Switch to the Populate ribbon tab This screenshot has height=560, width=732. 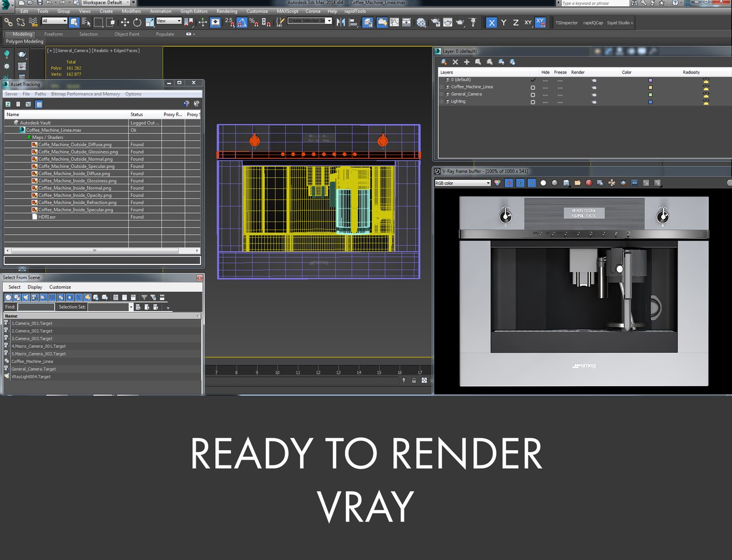[165, 34]
